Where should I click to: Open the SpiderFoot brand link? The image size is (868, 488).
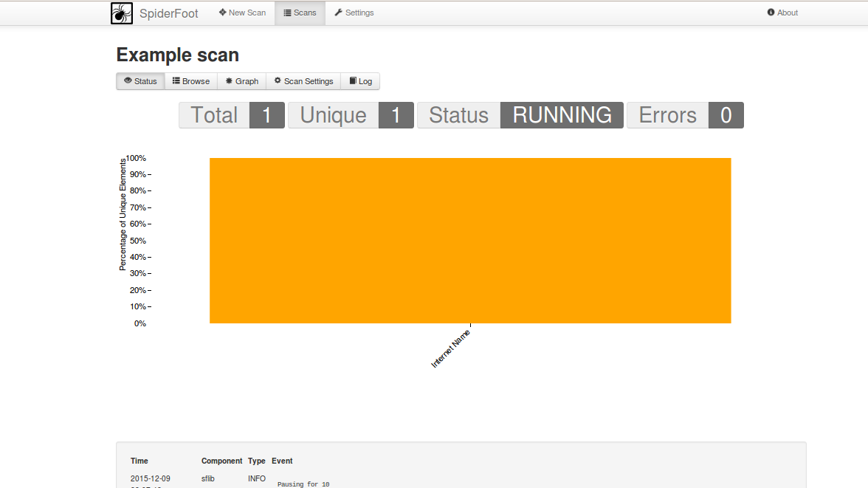[x=168, y=13]
